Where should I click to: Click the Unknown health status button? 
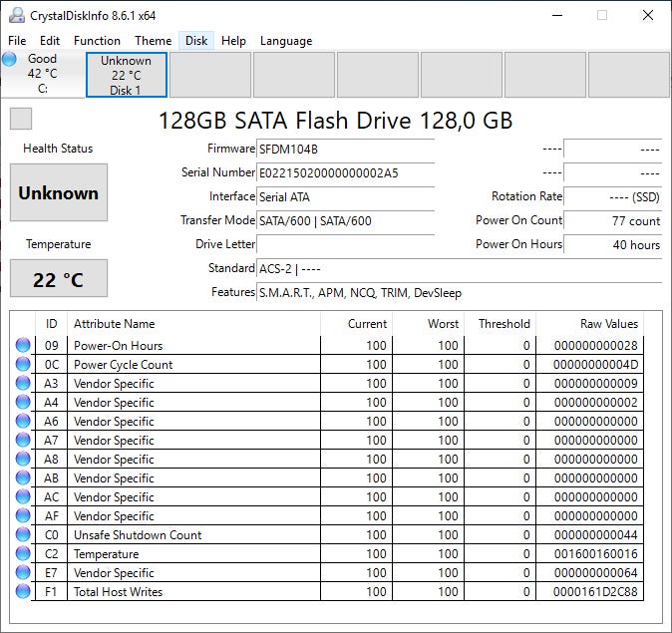coord(59,193)
